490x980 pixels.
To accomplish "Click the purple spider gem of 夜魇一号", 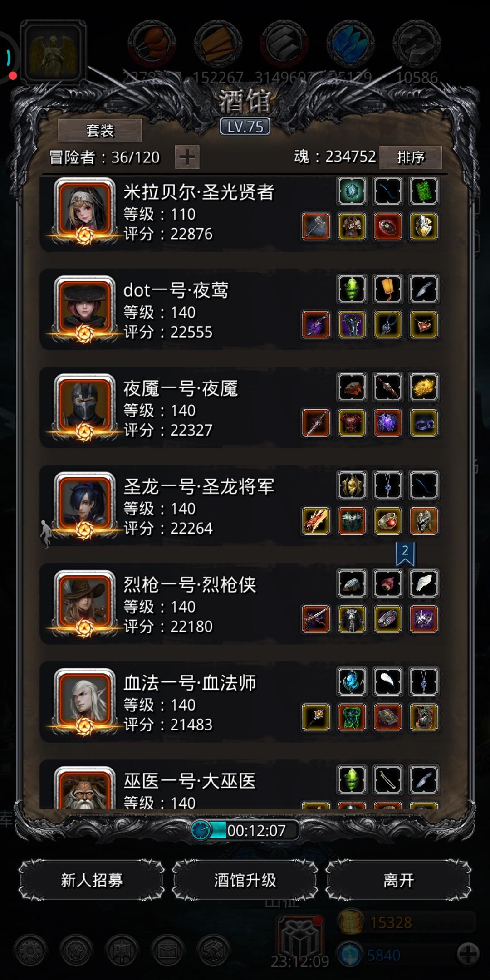I will (388, 423).
